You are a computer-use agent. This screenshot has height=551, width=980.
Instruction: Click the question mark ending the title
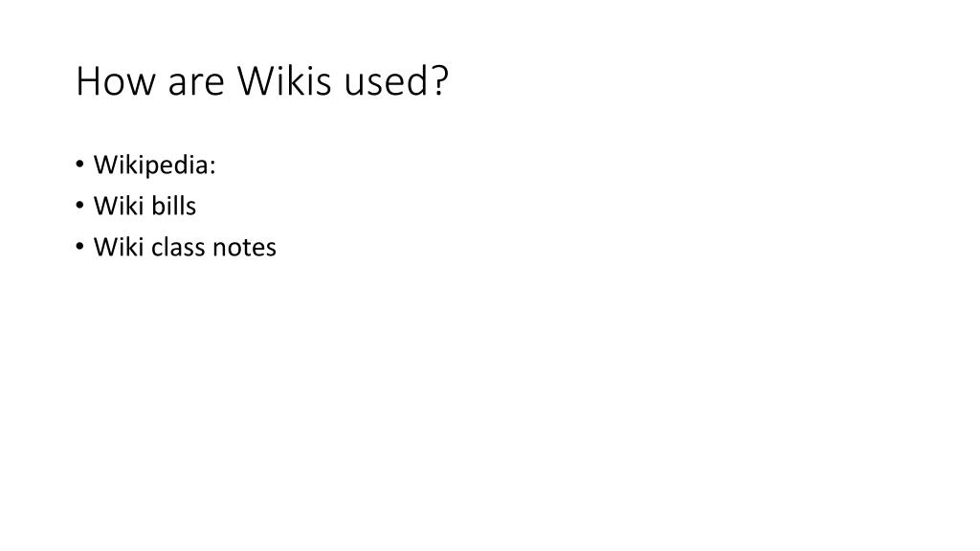(x=440, y=81)
